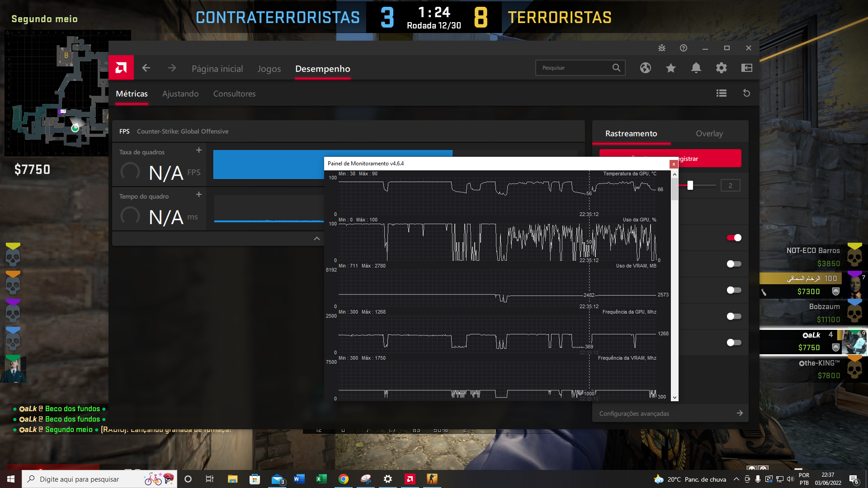Select the Desempenho tab
The height and width of the screenshot is (488, 868).
coord(323,69)
